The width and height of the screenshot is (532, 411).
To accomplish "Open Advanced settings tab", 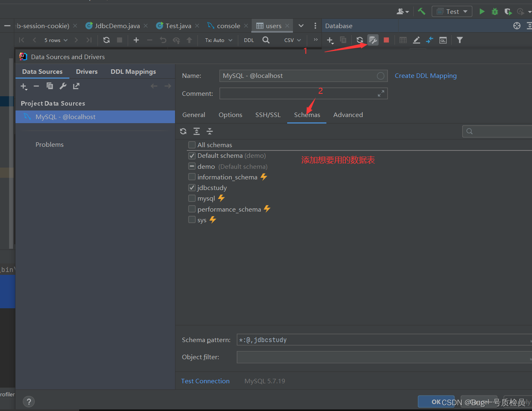I will pyautogui.click(x=348, y=115).
